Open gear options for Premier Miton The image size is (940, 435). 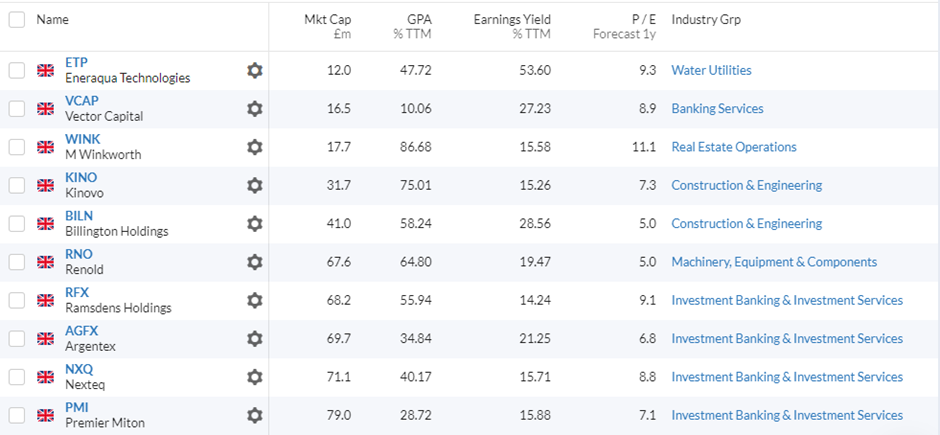tap(255, 416)
